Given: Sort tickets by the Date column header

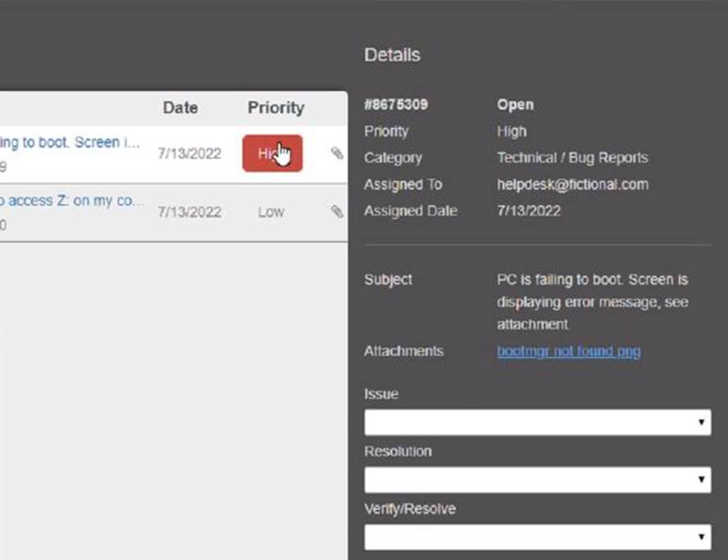Looking at the screenshot, I should point(180,107).
